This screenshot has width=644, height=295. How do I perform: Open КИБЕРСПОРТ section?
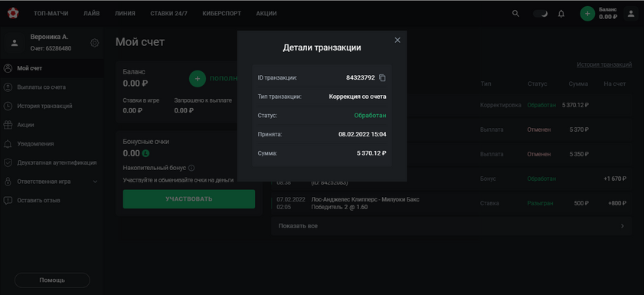(222, 14)
